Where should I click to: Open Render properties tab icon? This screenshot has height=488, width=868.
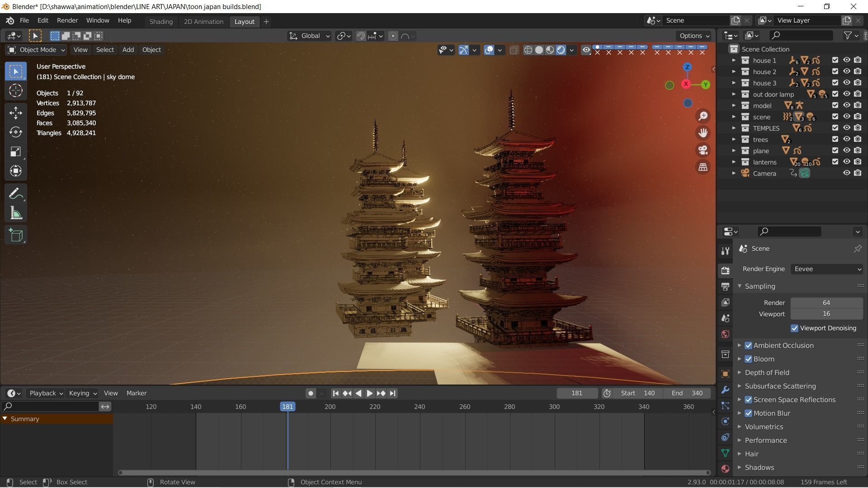pos(726,270)
